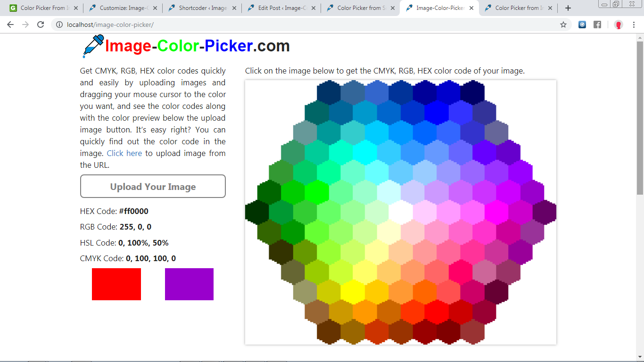Open the Chrome profile avatar

click(619, 25)
